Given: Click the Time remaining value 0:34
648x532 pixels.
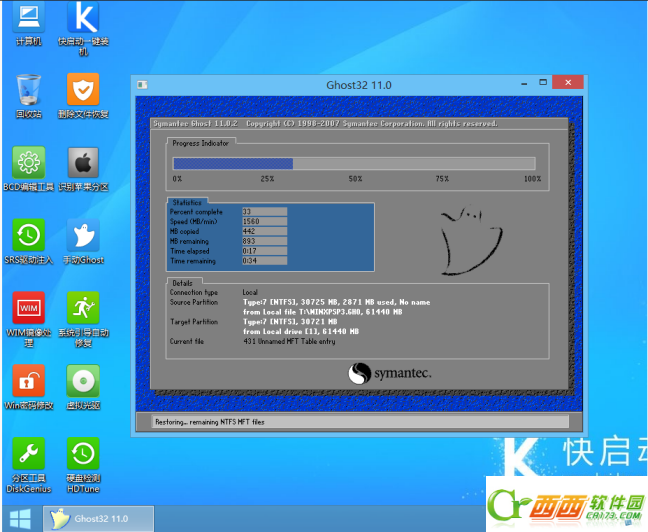Looking at the screenshot, I should 264,261.
